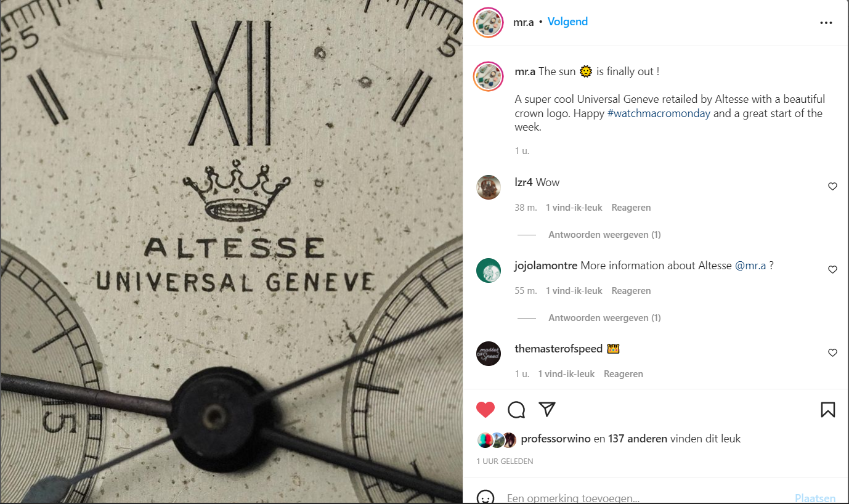View lzr4's profile avatar
This screenshot has width=849, height=504.
(489, 187)
